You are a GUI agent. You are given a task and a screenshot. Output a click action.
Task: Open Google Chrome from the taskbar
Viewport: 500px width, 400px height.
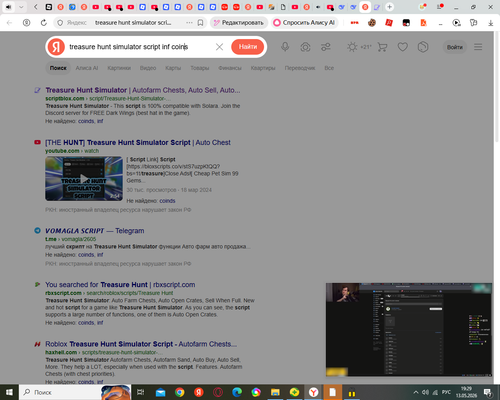coord(180,392)
